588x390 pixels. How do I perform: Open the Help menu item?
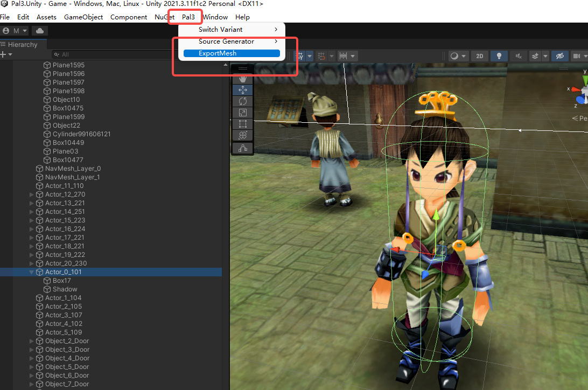(x=242, y=17)
